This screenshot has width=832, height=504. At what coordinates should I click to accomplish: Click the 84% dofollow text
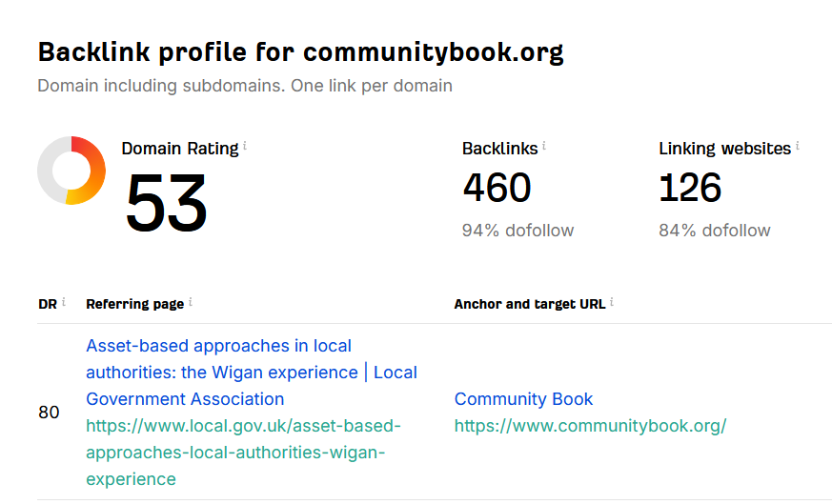tap(715, 231)
